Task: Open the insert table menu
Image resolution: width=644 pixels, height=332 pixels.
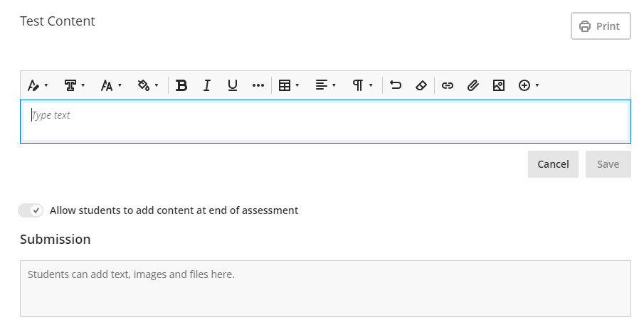Action: click(x=288, y=85)
